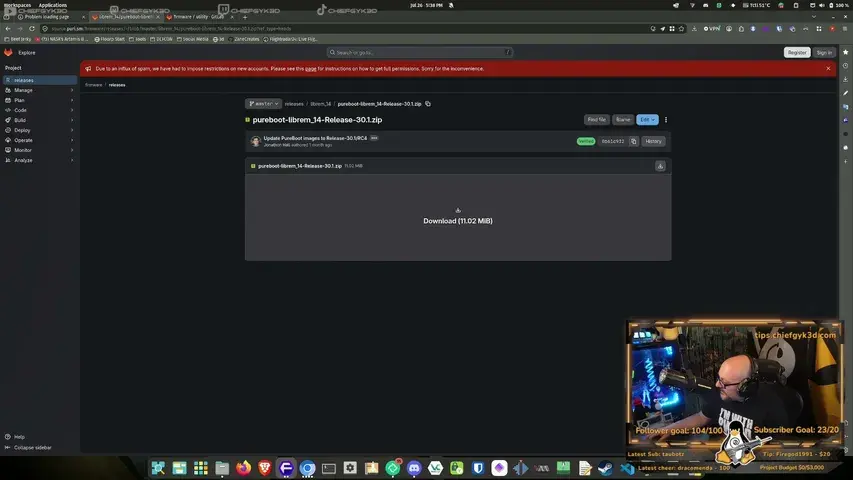The width and height of the screenshot is (853, 480).
Task: Select the releases project item in sidebar
Action: (x=39, y=80)
